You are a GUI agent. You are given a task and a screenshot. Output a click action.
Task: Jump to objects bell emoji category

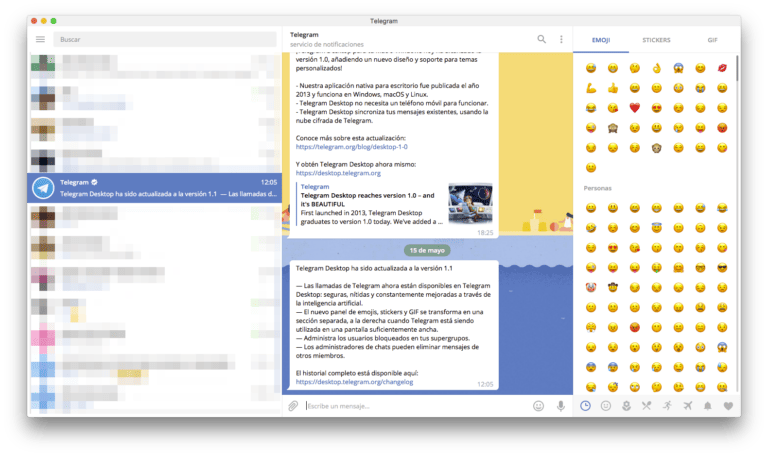pyautogui.click(x=708, y=406)
